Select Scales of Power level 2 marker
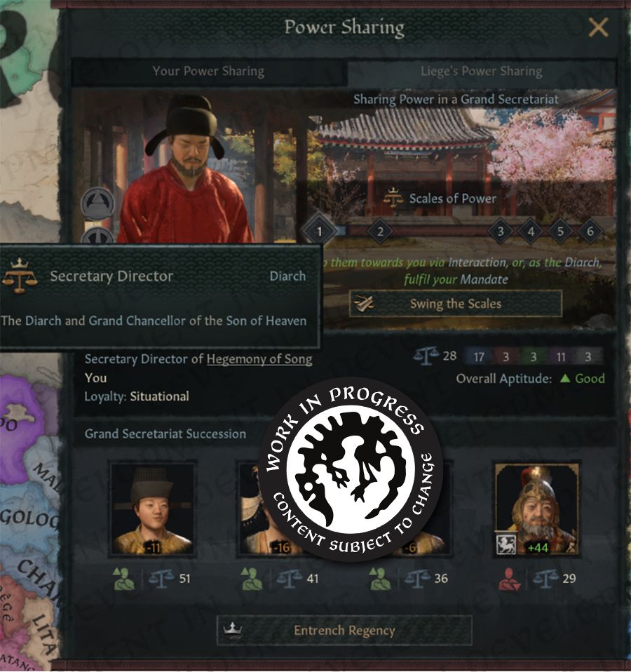The width and height of the screenshot is (631, 672). 380,232
